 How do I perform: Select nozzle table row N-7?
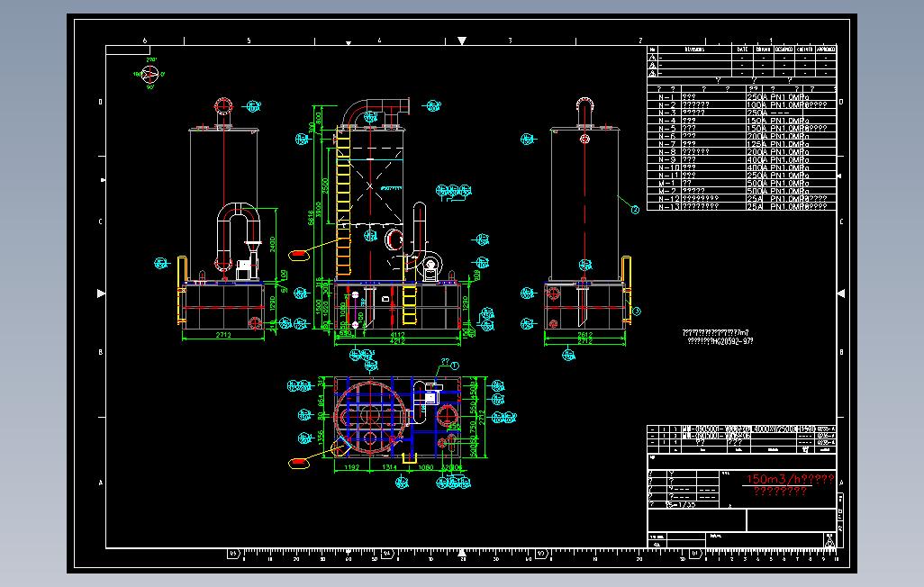click(x=741, y=144)
